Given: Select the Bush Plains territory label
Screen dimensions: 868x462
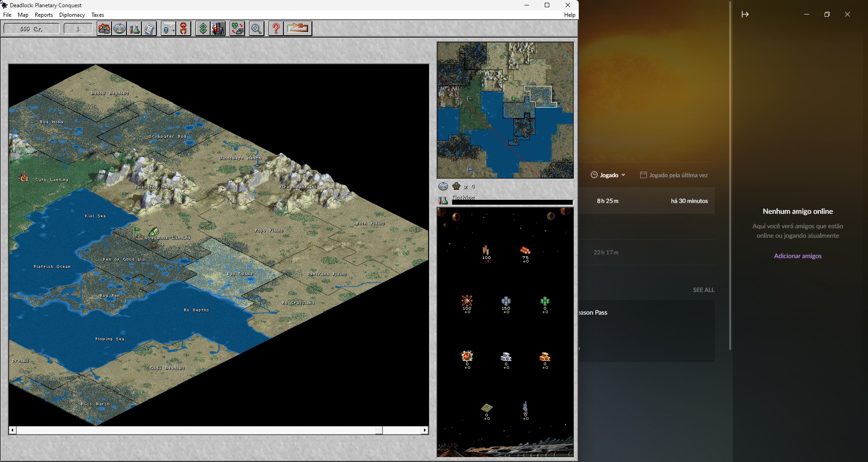Looking at the screenshot, I should coord(370,223).
